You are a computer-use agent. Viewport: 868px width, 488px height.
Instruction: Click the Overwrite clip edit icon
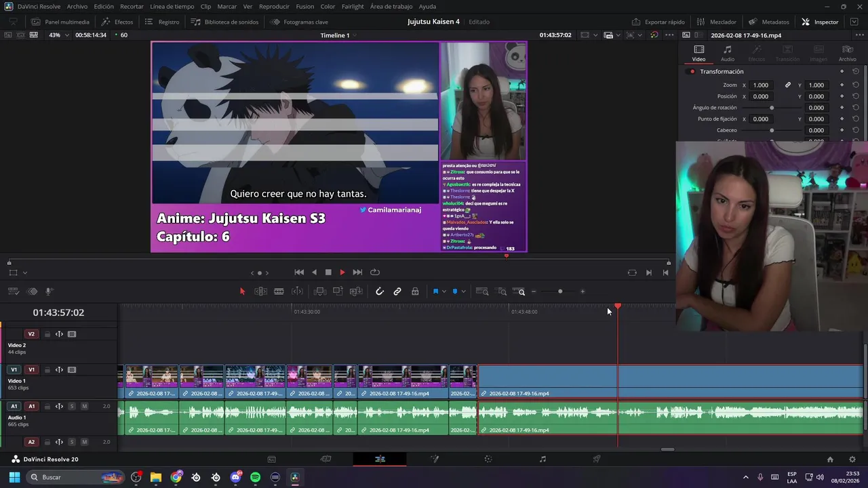pyautogui.click(x=338, y=291)
